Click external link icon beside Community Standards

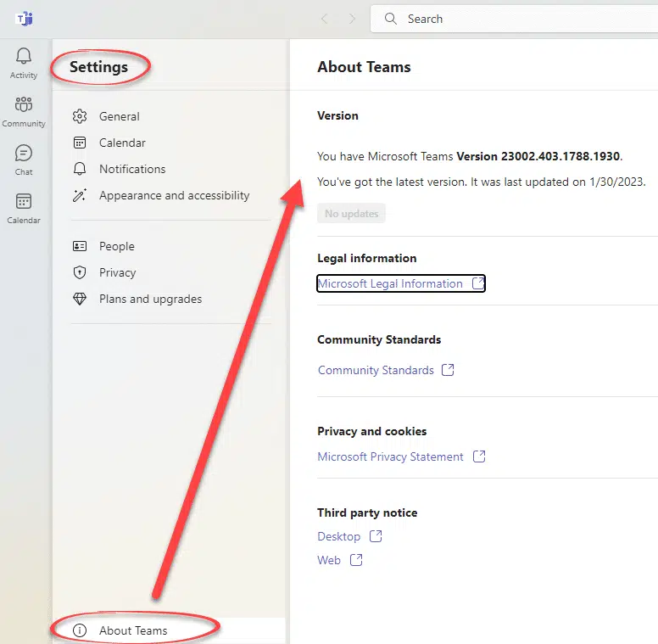[x=448, y=370]
